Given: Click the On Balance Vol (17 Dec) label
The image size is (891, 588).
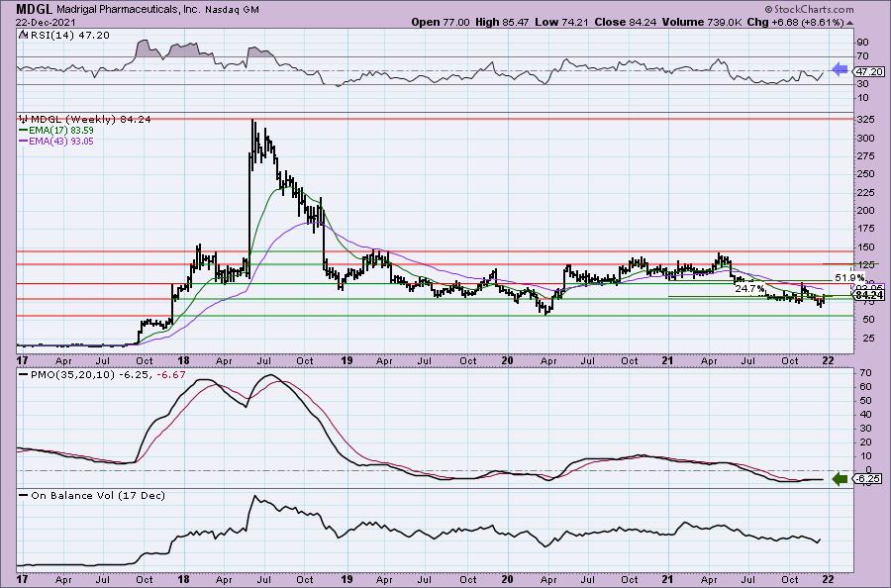Looking at the screenshot, I should [x=98, y=495].
